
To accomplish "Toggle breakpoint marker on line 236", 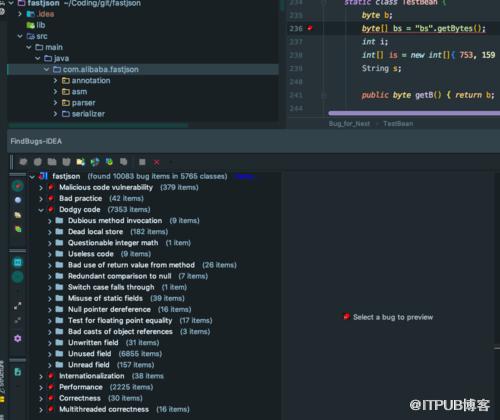I will (310, 28).
